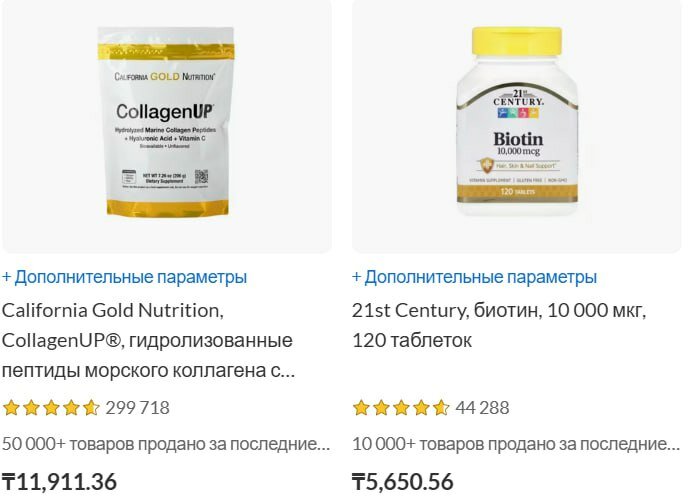Expand additional parameters for Biotin
Image resolution: width=693 pixels, height=501 pixels.
(x=474, y=277)
